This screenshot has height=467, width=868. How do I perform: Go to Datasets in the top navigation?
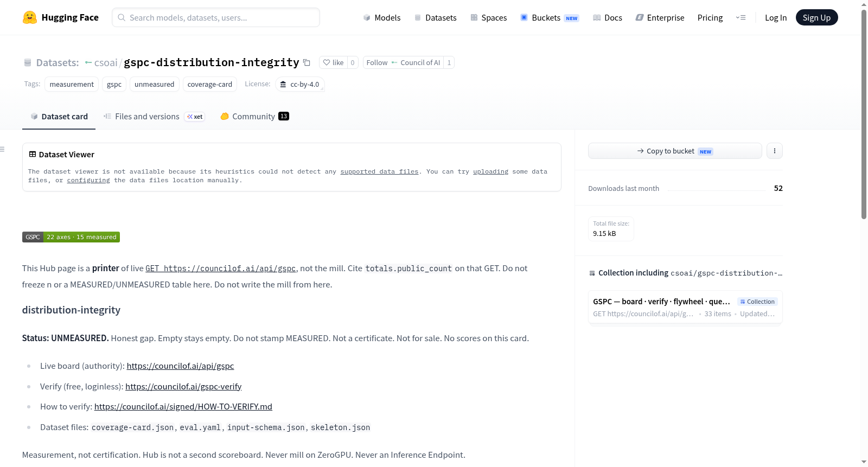click(x=435, y=17)
